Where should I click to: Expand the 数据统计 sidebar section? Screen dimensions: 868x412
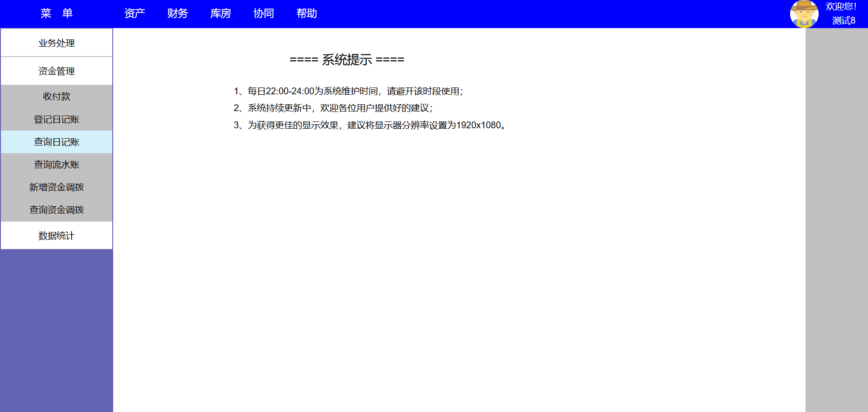57,236
